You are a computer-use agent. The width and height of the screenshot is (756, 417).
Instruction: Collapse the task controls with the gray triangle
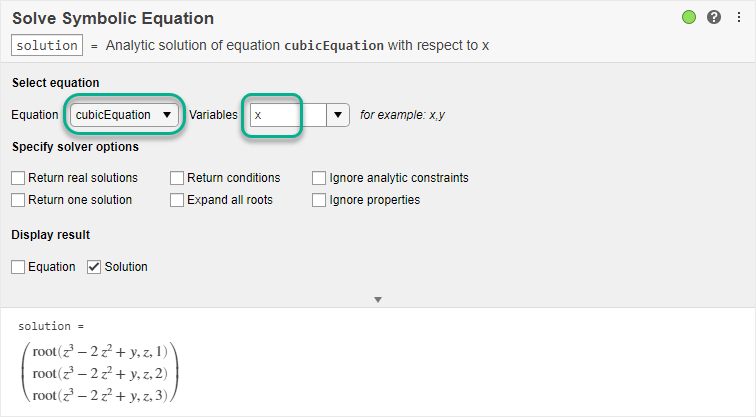pyautogui.click(x=378, y=299)
